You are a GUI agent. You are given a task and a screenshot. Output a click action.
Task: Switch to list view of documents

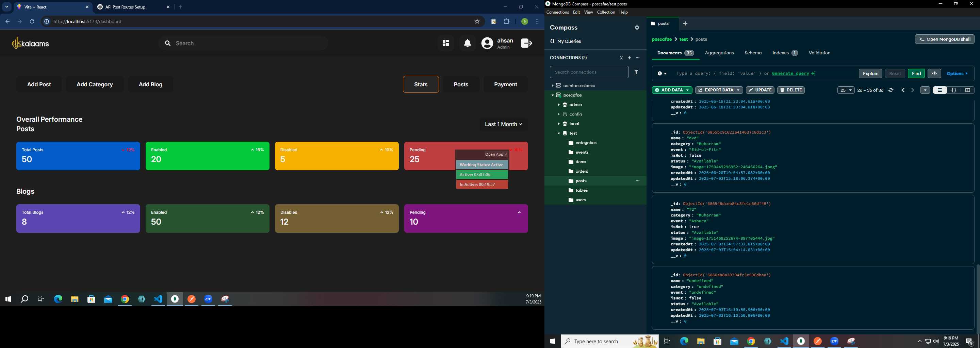point(940,90)
